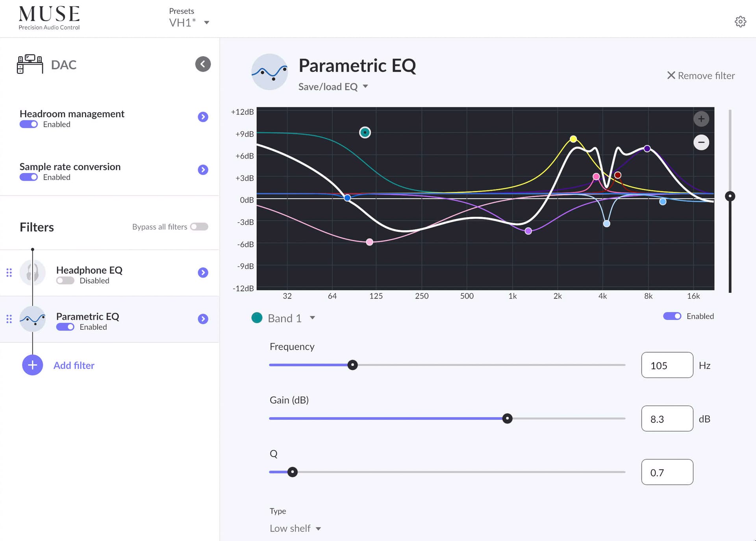Open Headphone EQ filter arrow
Viewport: 756px width, 541px height.
[203, 273]
